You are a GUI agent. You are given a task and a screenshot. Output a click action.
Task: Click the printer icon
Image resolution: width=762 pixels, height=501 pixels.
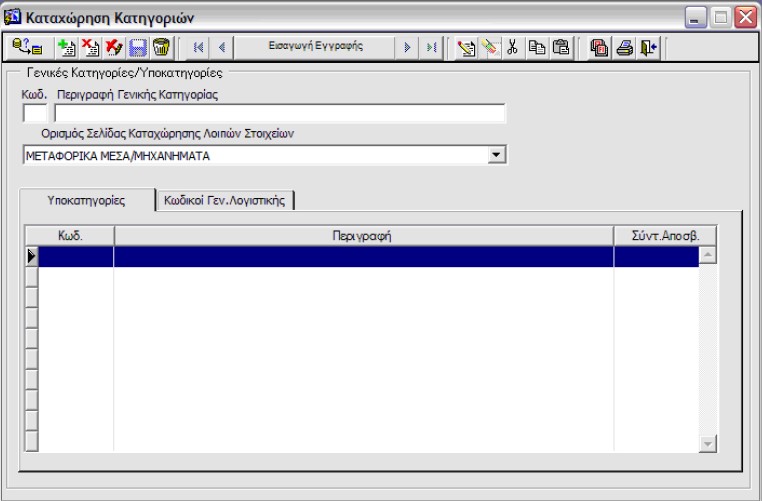point(626,47)
